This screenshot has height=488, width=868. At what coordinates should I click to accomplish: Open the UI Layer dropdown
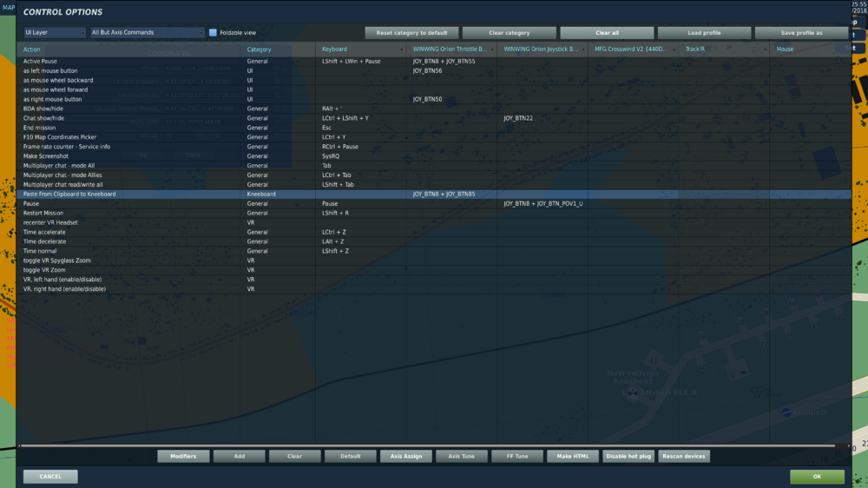pos(54,33)
